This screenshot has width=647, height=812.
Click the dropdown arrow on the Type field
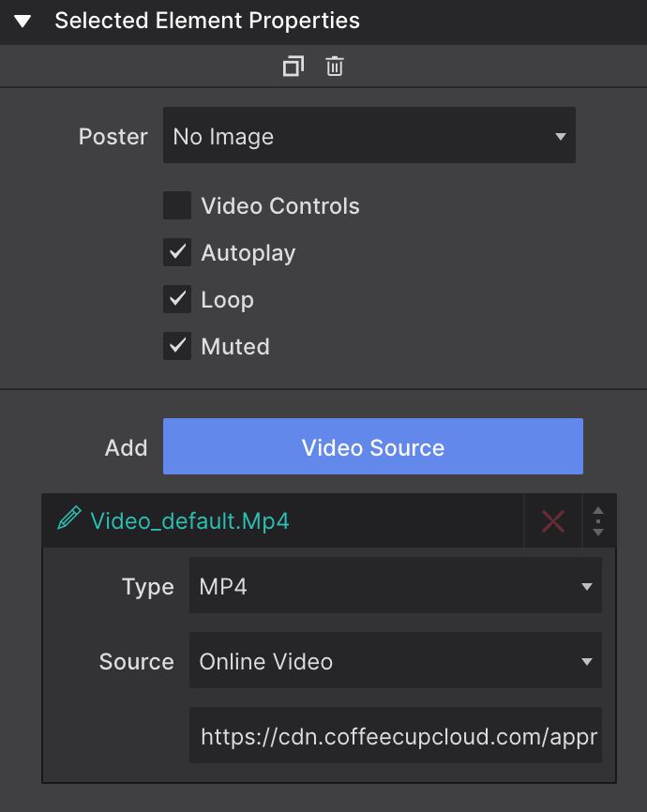tap(587, 586)
